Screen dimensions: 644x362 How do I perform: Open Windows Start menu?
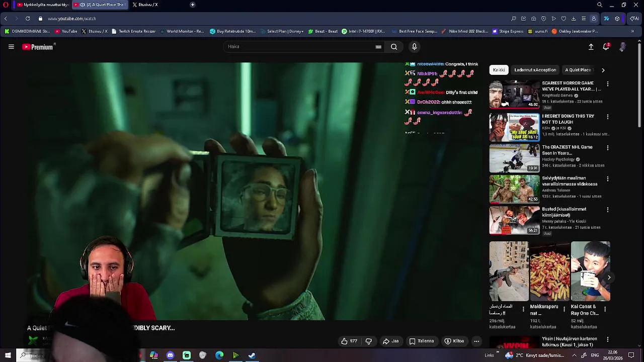pos(8,355)
